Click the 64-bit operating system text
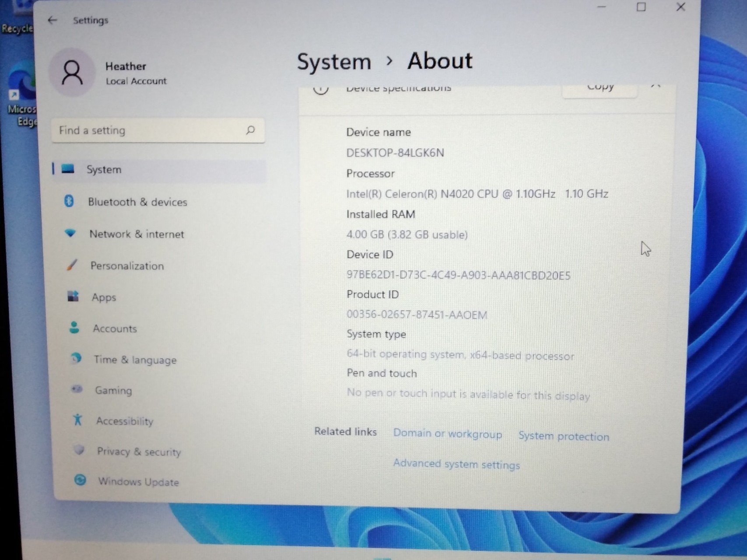This screenshot has width=747, height=560. point(460,355)
